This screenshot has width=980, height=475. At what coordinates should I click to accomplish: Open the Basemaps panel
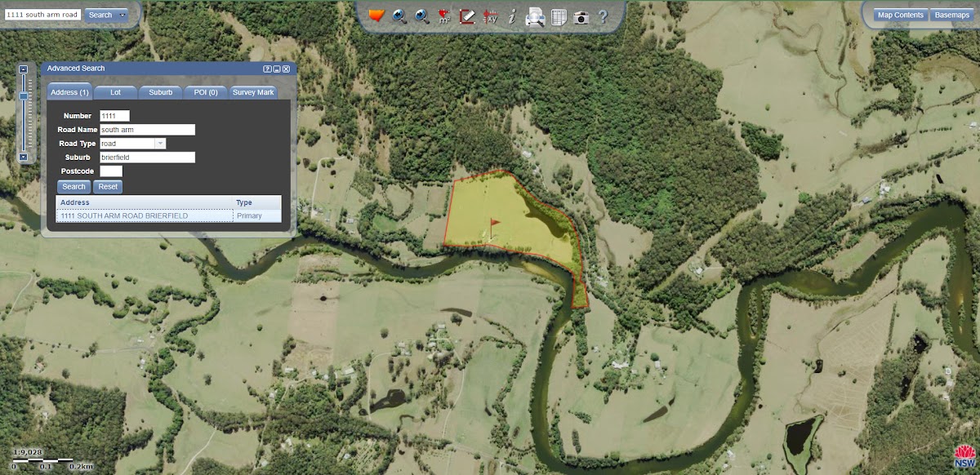951,15
